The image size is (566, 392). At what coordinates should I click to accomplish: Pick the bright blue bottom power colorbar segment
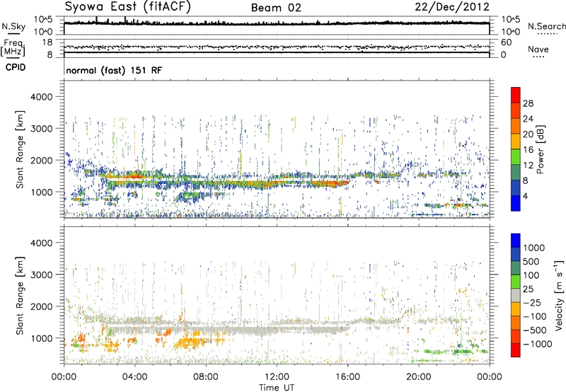pyautogui.click(x=516, y=203)
